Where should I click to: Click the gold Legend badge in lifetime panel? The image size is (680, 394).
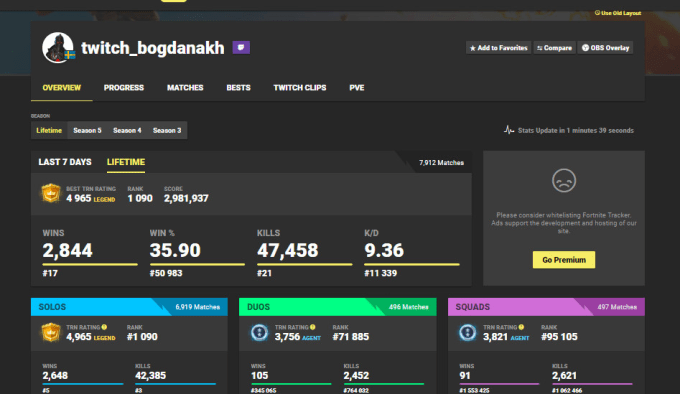(x=51, y=193)
